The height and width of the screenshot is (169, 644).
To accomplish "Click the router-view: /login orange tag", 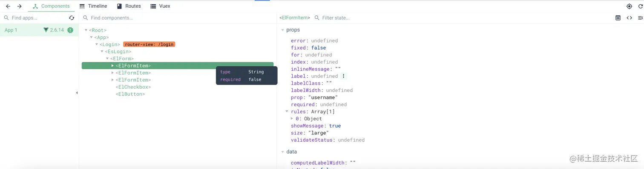I will 149,44.
